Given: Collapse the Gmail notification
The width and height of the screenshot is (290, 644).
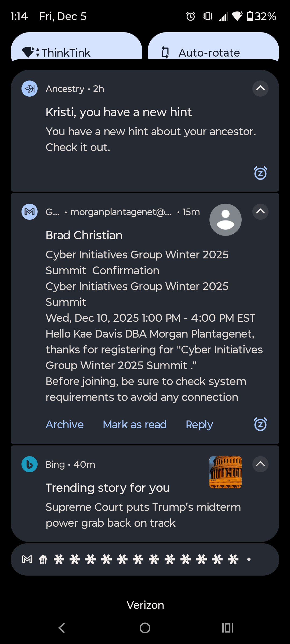Looking at the screenshot, I should coord(260,212).
